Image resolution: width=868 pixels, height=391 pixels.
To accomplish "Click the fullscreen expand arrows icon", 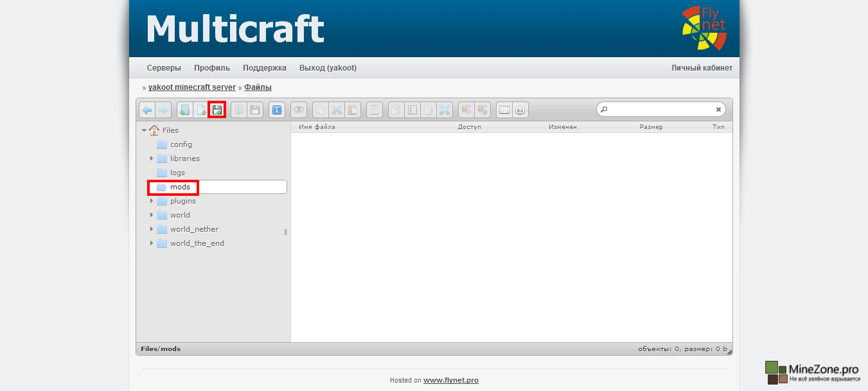I will (445, 110).
